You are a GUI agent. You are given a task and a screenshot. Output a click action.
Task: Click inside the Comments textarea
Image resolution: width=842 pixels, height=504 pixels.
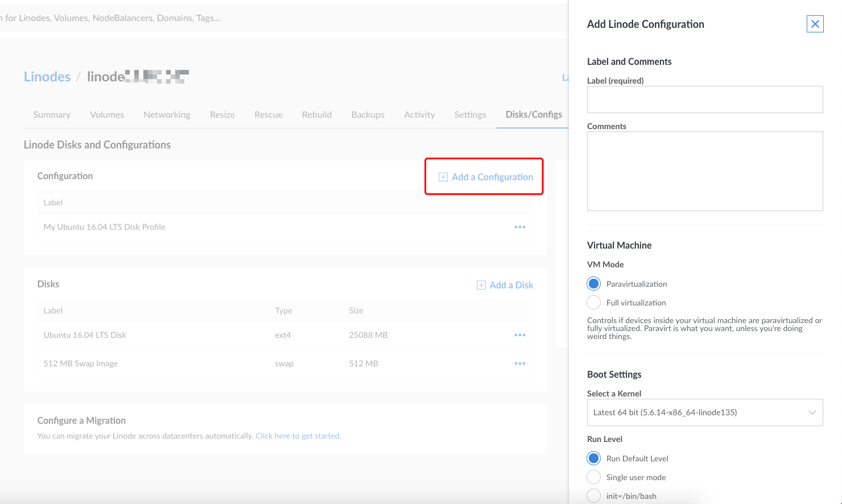pyautogui.click(x=705, y=171)
